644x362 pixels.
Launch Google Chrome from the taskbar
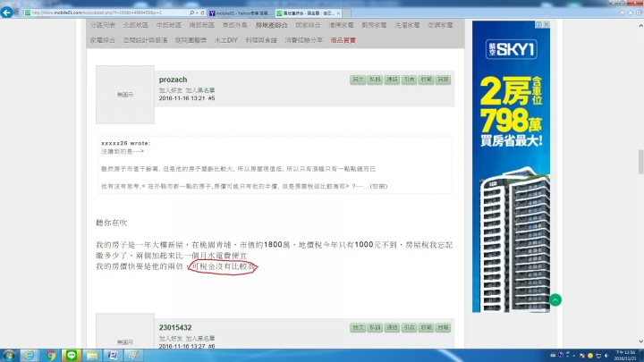[x=51, y=356]
